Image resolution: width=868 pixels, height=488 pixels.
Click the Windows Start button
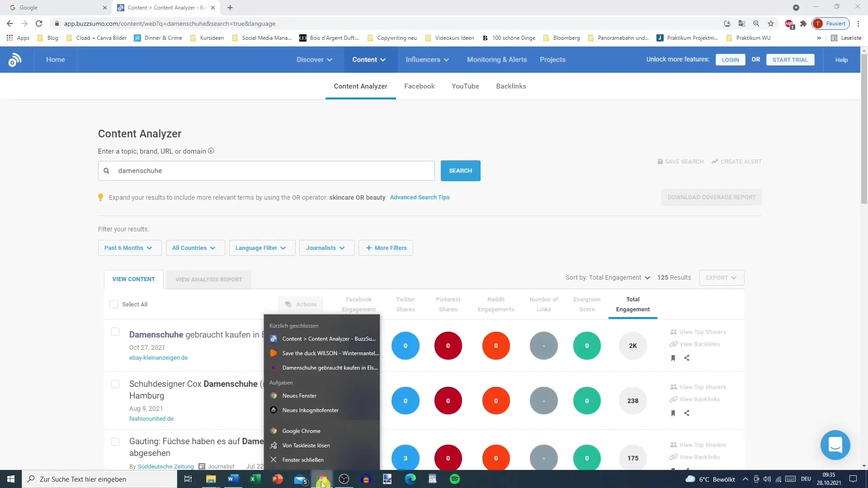[11, 479]
